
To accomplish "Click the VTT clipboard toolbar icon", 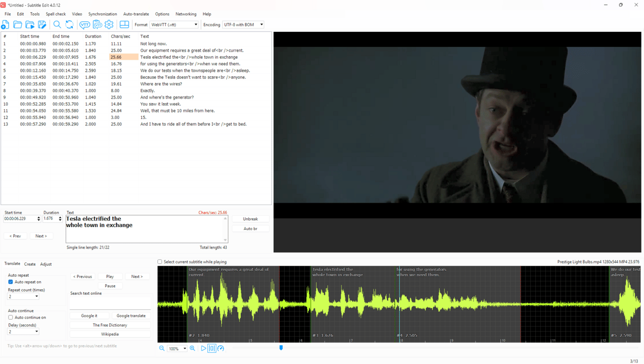I will [x=97, y=24].
